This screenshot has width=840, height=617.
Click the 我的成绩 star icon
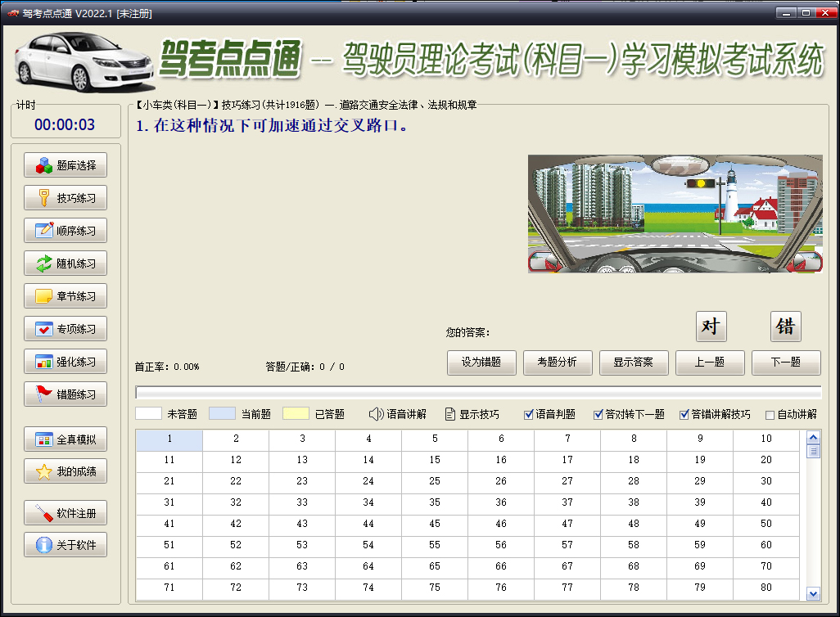[x=44, y=472]
